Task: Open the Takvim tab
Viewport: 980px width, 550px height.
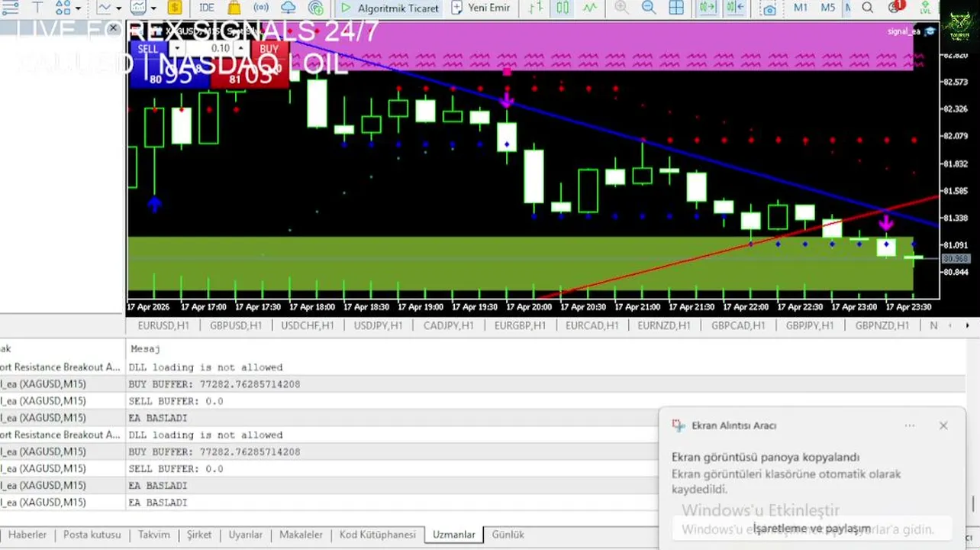Action: pos(153,535)
